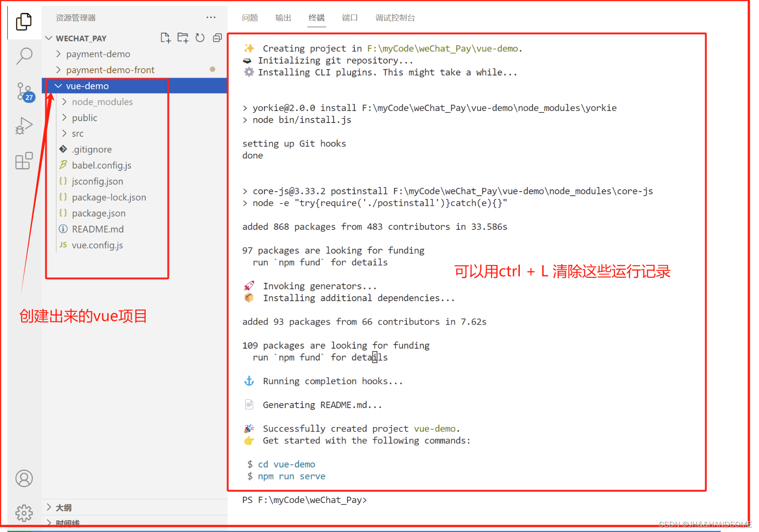Switch to the 问题 problems tab
Viewport: 759px width, 532px height.
click(x=250, y=18)
